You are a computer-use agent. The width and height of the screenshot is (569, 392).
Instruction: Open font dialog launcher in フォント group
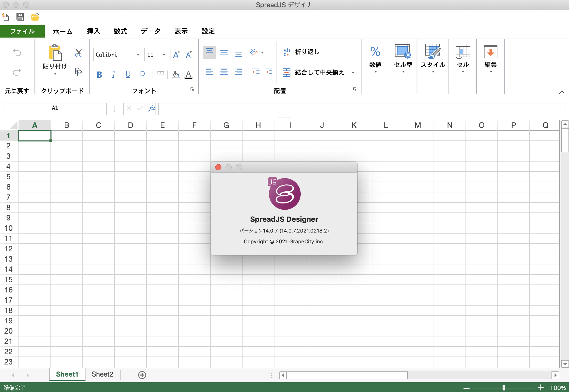coord(192,89)
